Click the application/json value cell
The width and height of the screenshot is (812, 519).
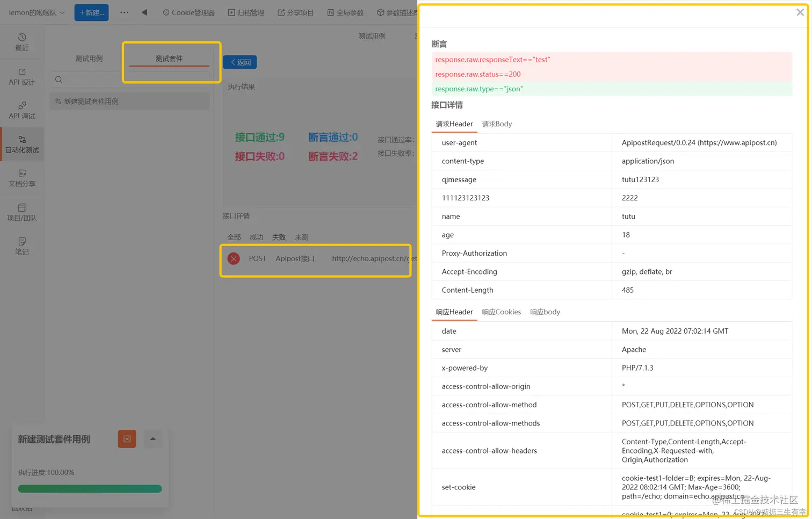(701, 161)
